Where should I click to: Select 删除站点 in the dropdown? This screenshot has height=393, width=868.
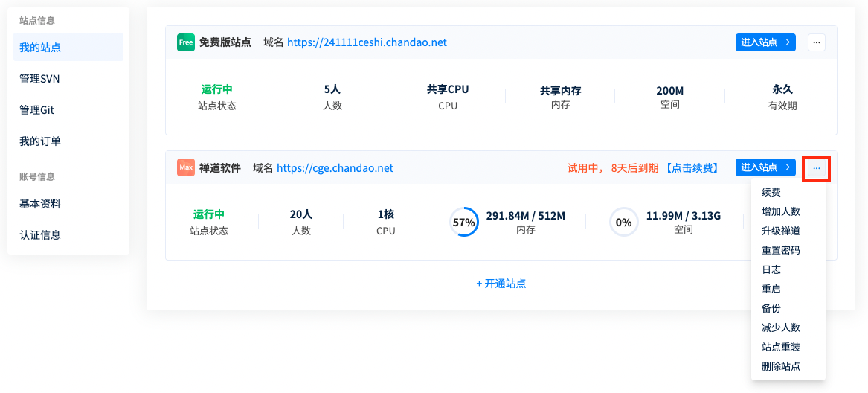tap(780, 366)
